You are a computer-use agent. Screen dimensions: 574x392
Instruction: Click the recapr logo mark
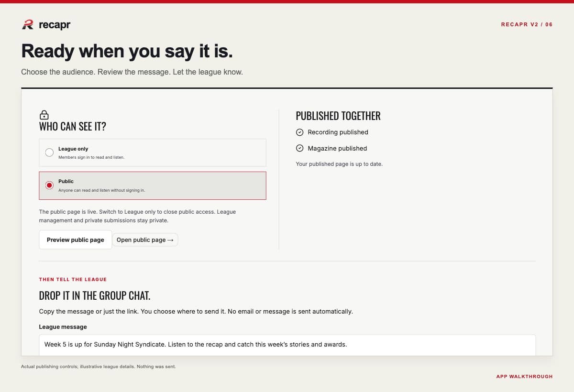pos(28,25)
